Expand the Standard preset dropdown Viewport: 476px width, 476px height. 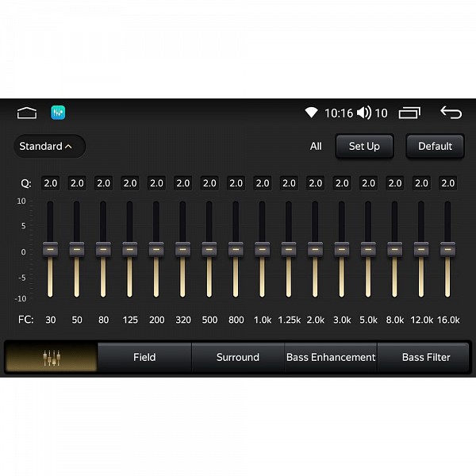pos(49,146)
